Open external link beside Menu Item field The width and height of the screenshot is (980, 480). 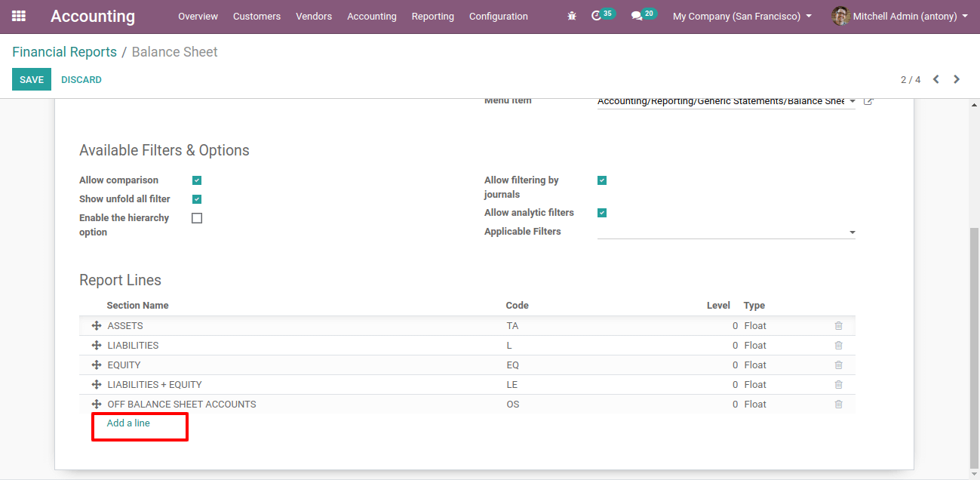pyautogui.click(x=868, y=101)
